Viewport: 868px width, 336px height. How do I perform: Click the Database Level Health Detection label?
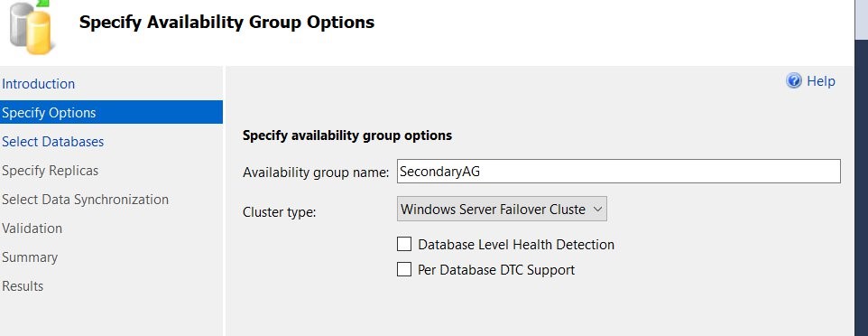point(516,245)
